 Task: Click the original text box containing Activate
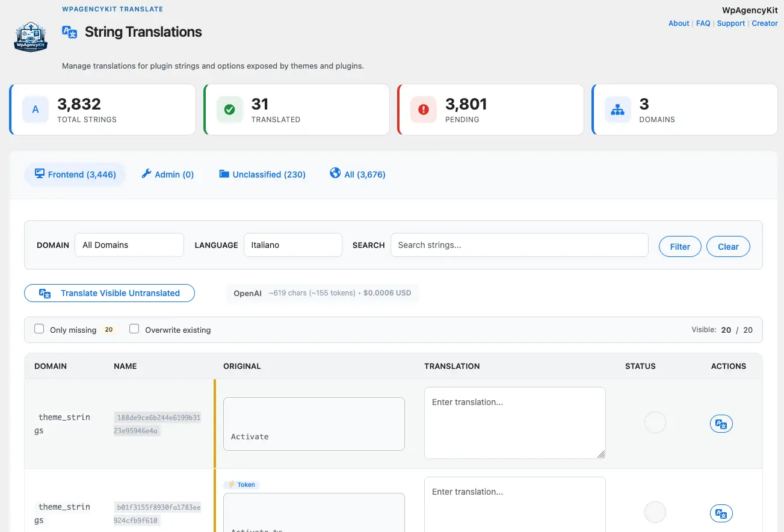[x=314, y=424]
